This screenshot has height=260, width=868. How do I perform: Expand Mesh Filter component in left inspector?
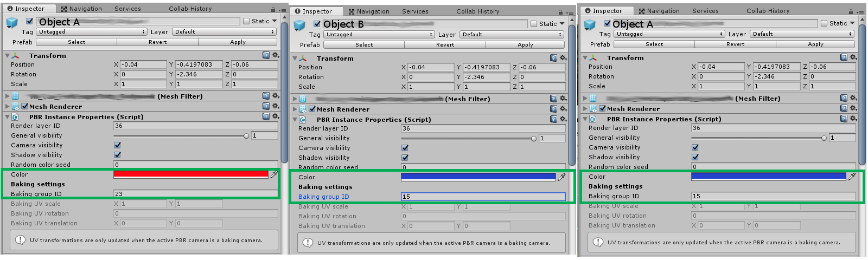[7, 96]
